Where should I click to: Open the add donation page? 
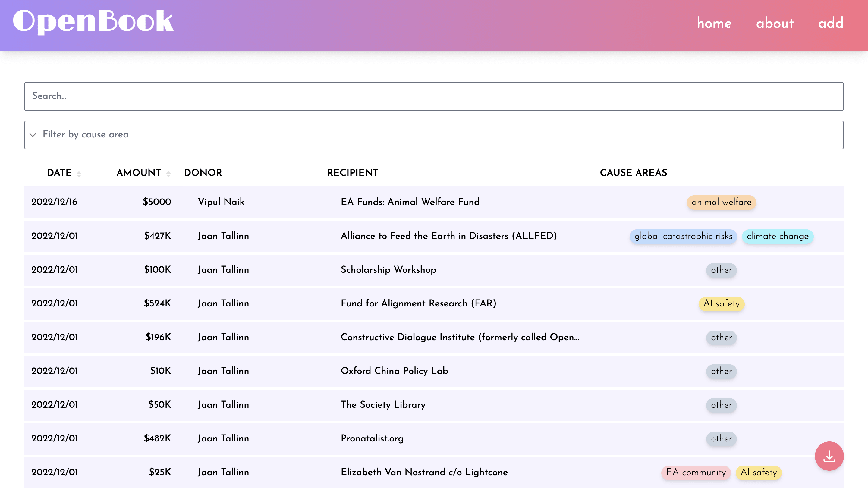coord(831,23)
